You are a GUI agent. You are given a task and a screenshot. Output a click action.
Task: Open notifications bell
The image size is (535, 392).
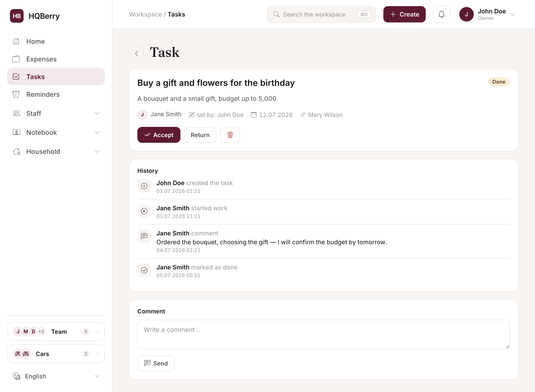(x=441, y=15)
